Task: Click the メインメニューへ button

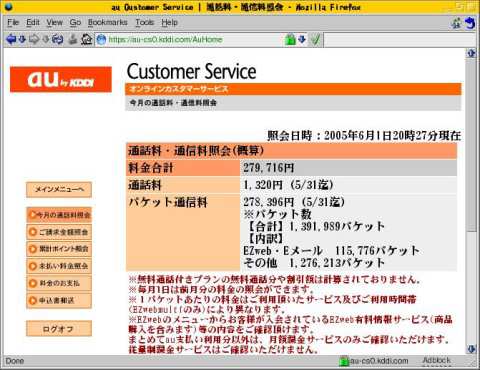Action: 59,190
